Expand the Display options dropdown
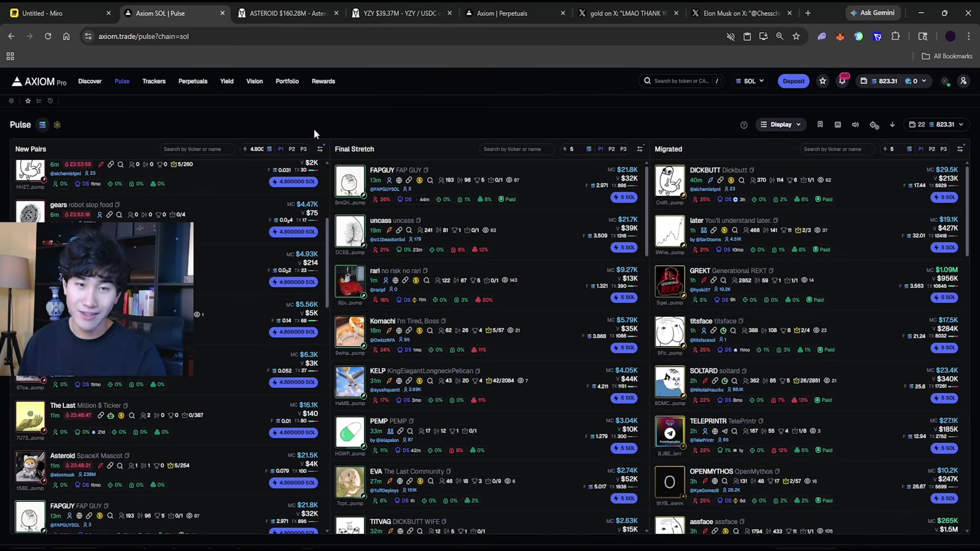The image size is (980, 551). pos(780,124)
